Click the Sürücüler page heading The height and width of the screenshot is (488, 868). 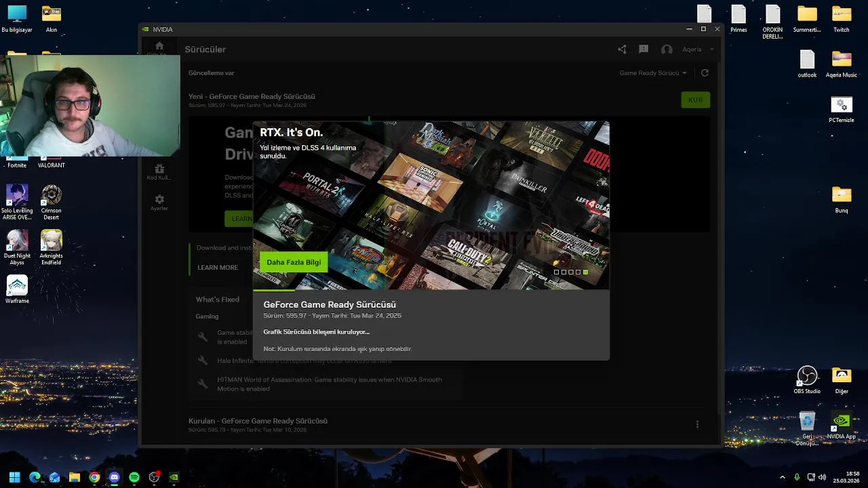click(x=205, y=49)
